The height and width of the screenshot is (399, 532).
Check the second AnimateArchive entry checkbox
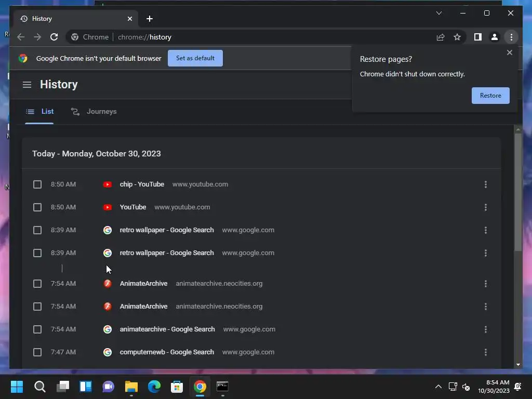37,307
